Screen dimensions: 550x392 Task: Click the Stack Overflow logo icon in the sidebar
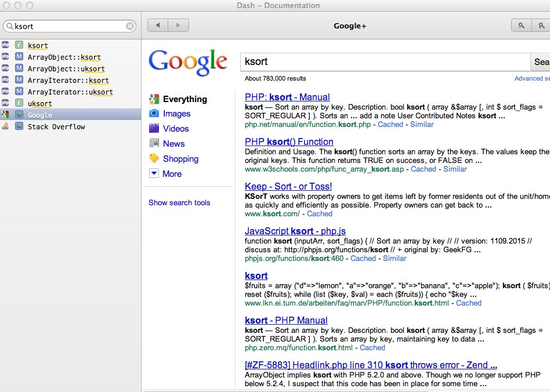tap(5, 126)
